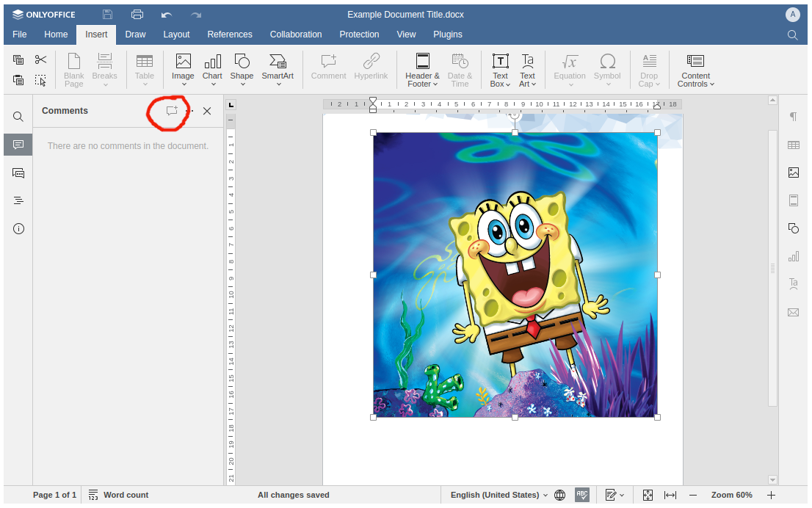Open the Plugins tab
This screenshot has height=508, width=812.
(448, 35)
